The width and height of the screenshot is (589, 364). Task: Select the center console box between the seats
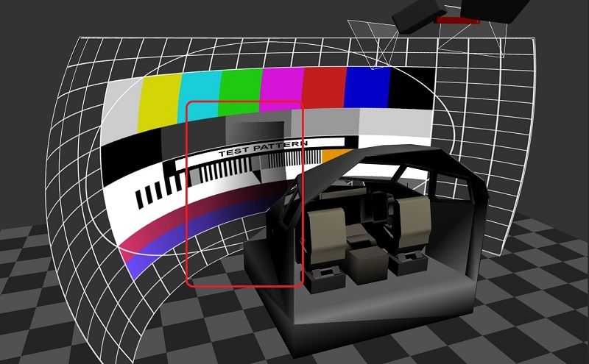coord(367,265)
